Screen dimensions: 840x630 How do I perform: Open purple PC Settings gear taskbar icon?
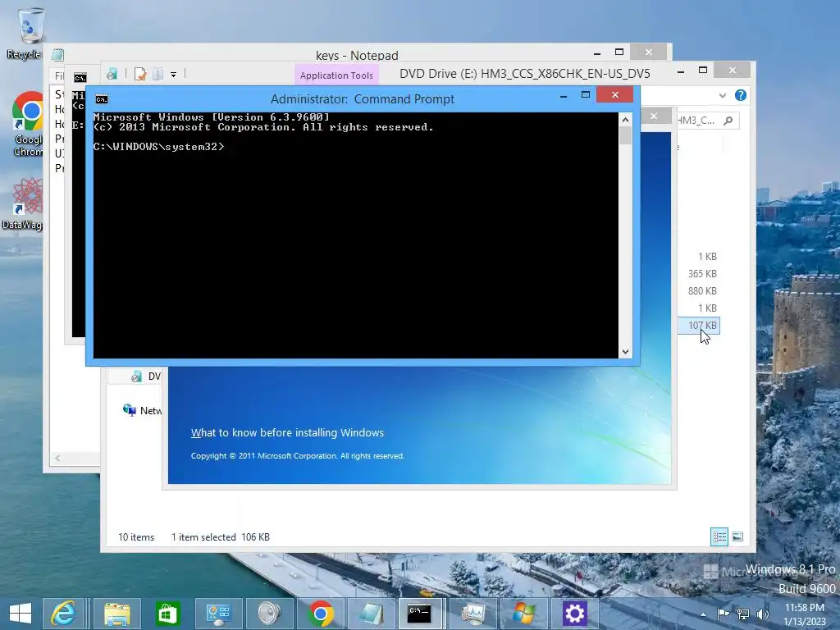(574, 614)
